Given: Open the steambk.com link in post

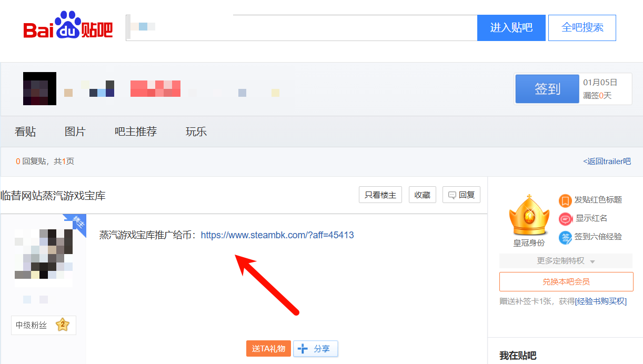Looking at the screenshot, I should click(x=277, y=235).
